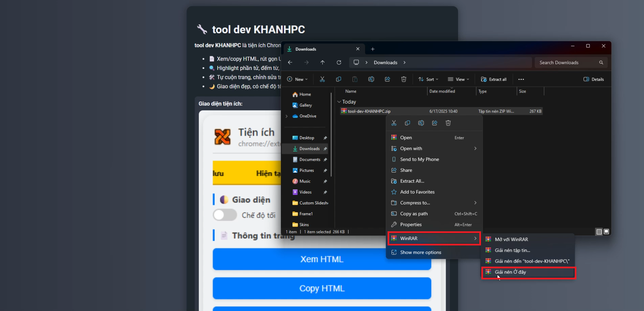
Task: Close the Downloads tab
Action: 358,49
